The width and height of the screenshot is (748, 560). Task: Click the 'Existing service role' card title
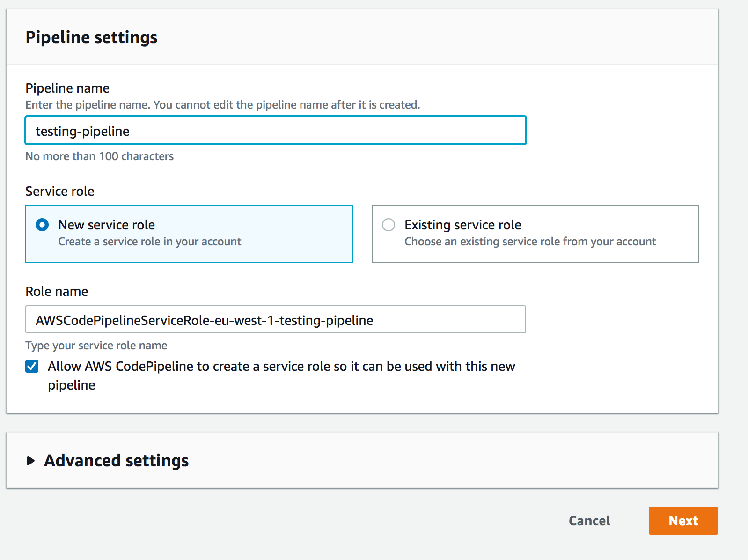tap(462, 225)
